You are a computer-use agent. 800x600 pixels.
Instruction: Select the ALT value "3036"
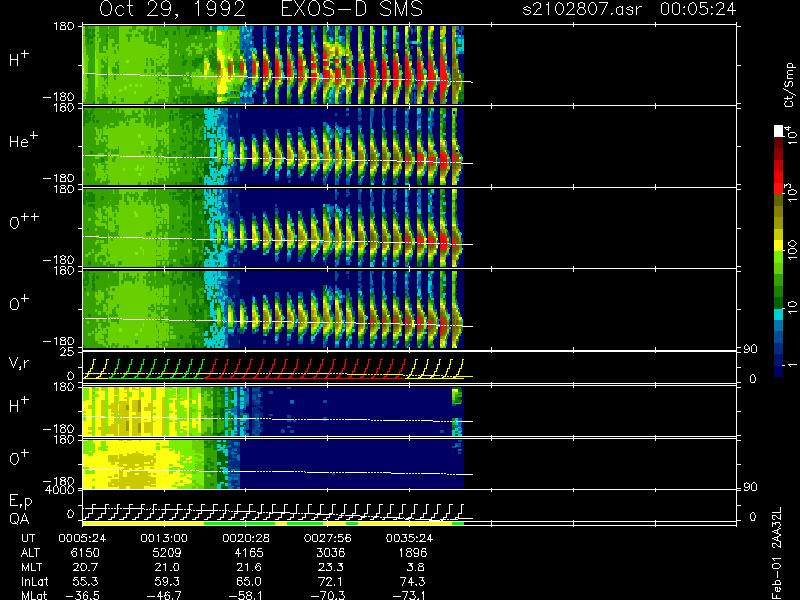(330, 553)
